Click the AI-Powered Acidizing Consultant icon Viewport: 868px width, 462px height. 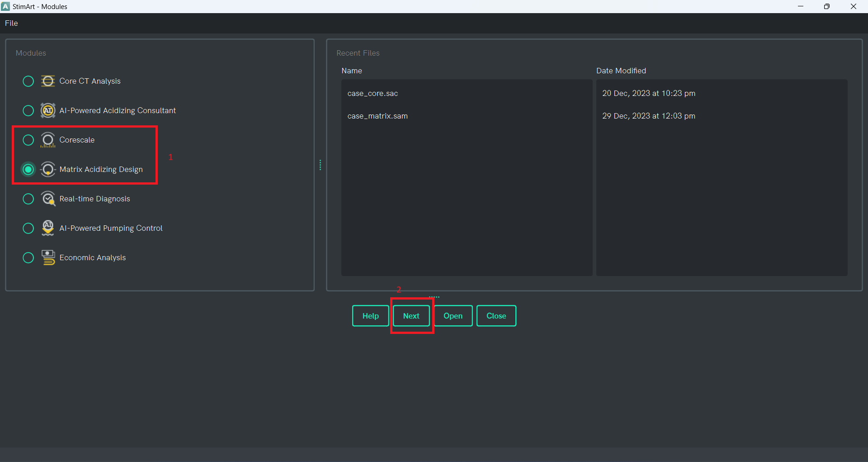click(47, 110)
